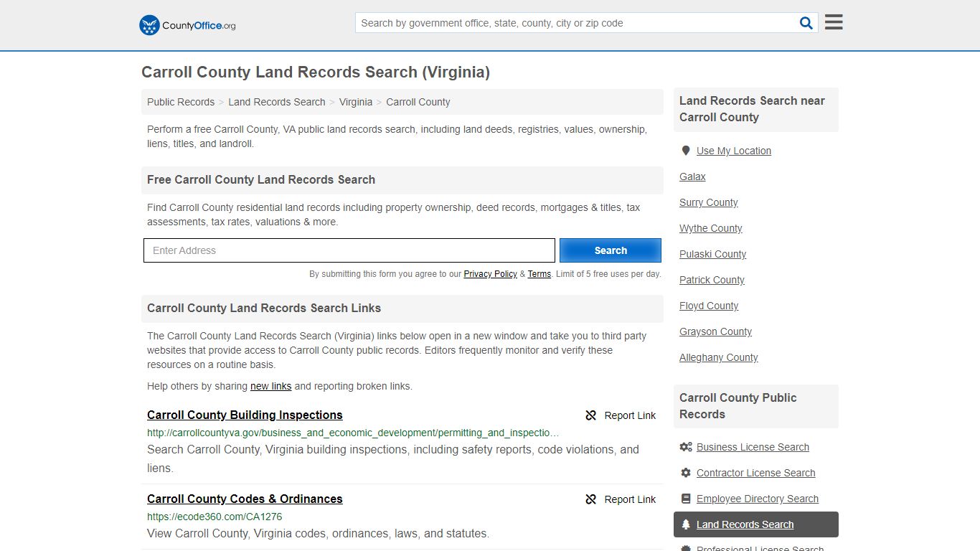This screenshot has width=980, height=551.
Task: Click the Business License Search gears icon
Action: coord(686,447)
